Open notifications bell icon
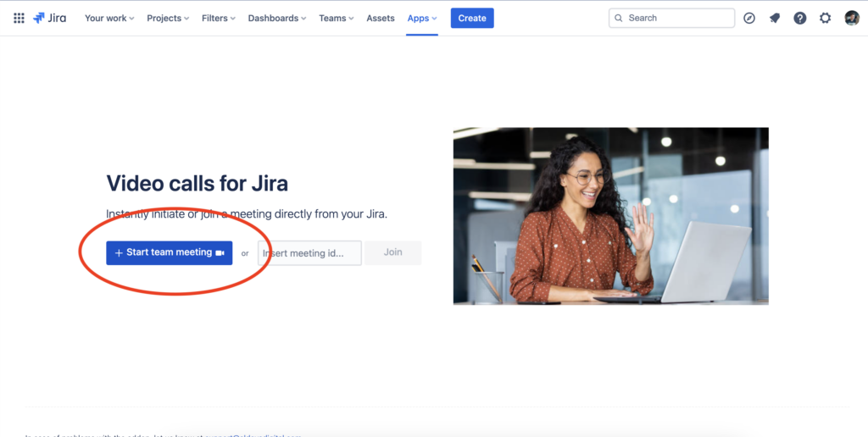The image size is (868, 437). point(775,19)
